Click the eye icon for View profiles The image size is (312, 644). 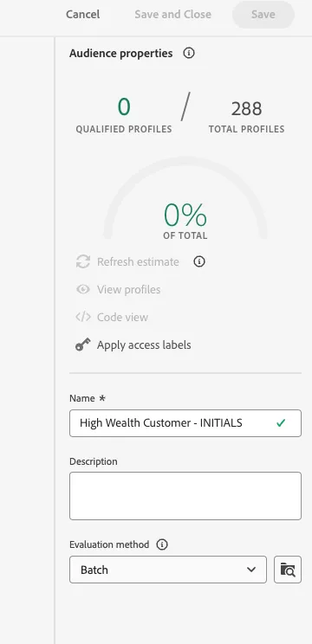click(x=83, y=290)
